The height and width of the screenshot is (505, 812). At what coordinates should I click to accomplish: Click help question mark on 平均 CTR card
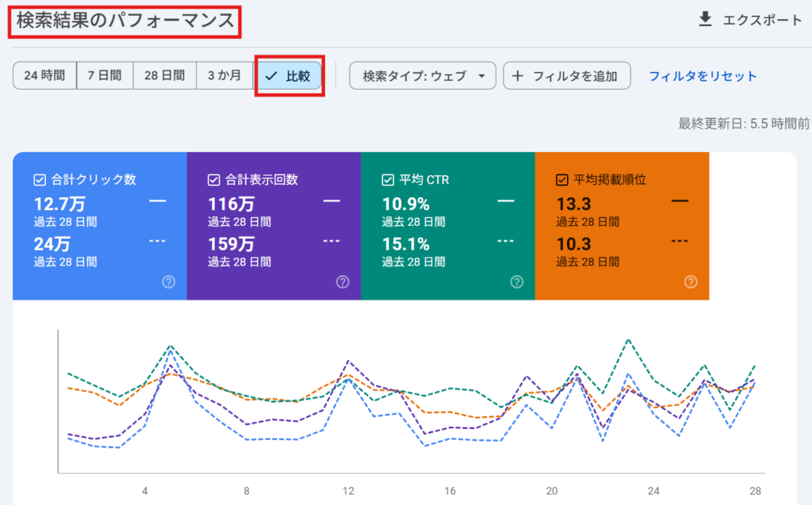pos(517,281)
